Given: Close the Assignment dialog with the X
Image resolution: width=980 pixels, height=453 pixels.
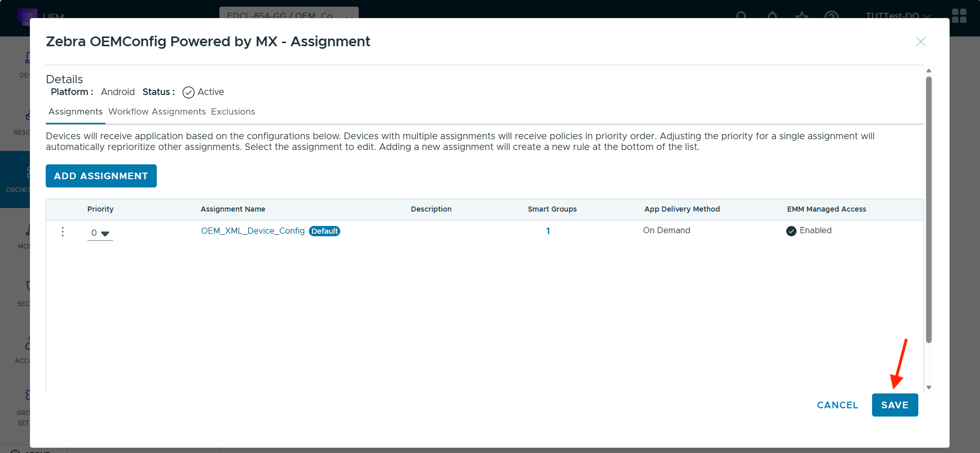Looking at the screenshot, I should coord(920,42).
